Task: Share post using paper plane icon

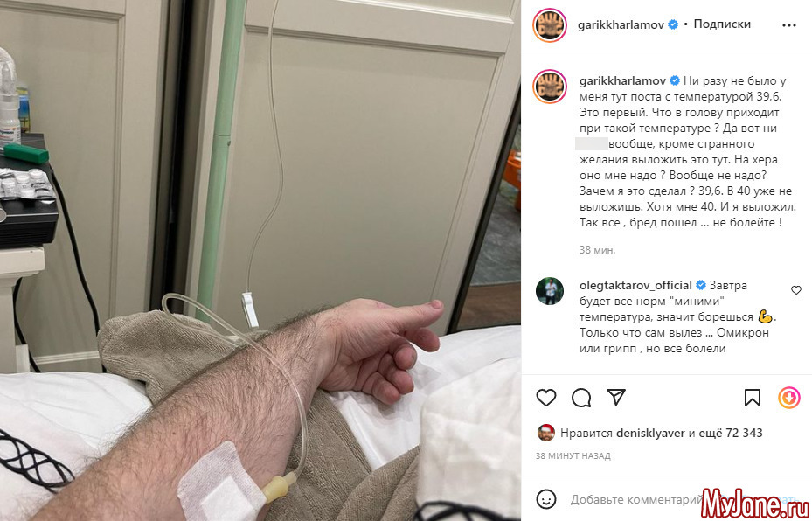Action: (616, 397)
